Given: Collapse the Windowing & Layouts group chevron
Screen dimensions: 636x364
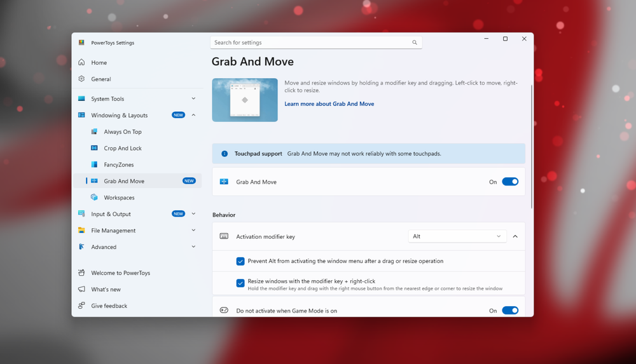Looking at the screenshot, I should 193,115.
